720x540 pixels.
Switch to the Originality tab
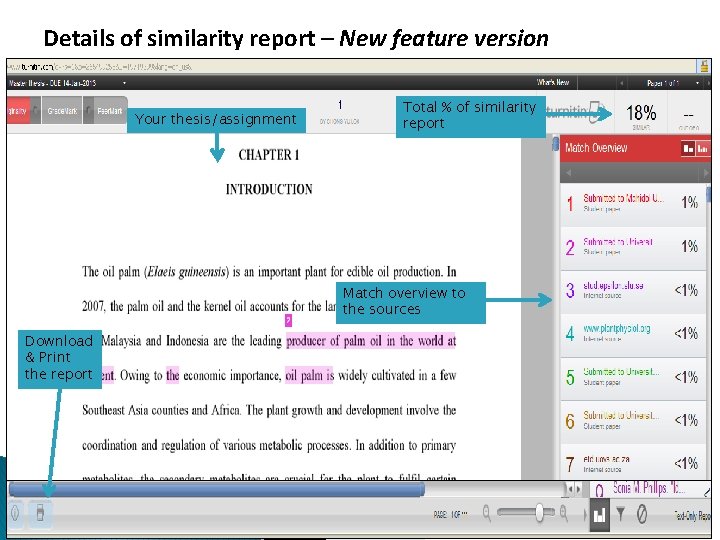tap(18, 111)
